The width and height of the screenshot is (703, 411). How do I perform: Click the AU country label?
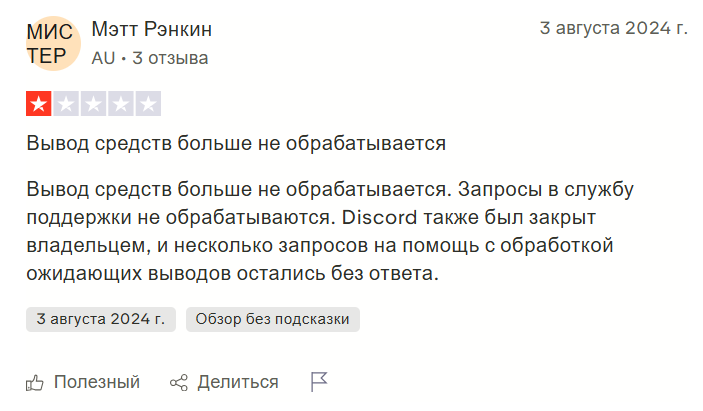tap(102, 58)
